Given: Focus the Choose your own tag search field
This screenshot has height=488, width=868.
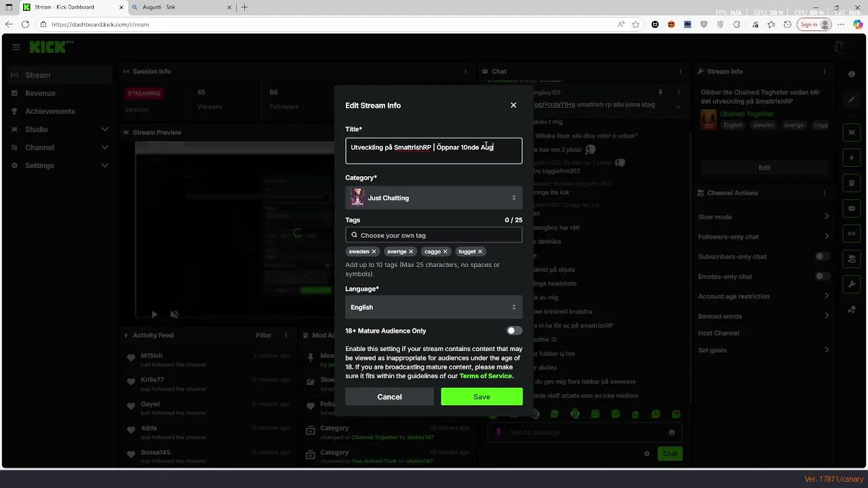Looking at the screenshot, I should (x=434, y=235).
